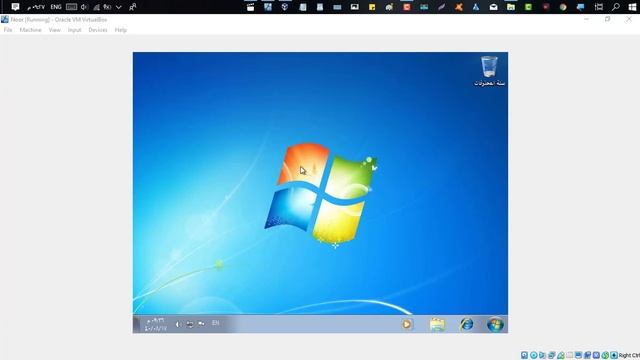This screenshot has width=640, height=360.
Task: Click the EN language indicator in guest tray
Action: [x=216, y=323]
